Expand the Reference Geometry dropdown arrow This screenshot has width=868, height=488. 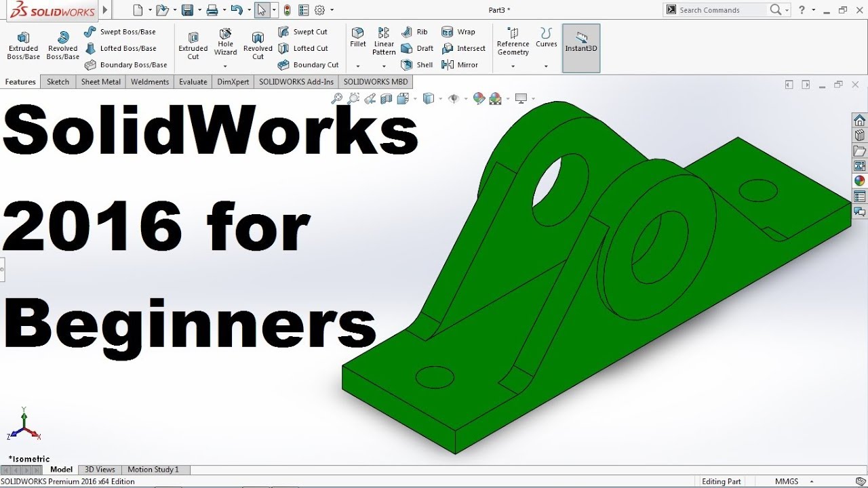point(513,66)
